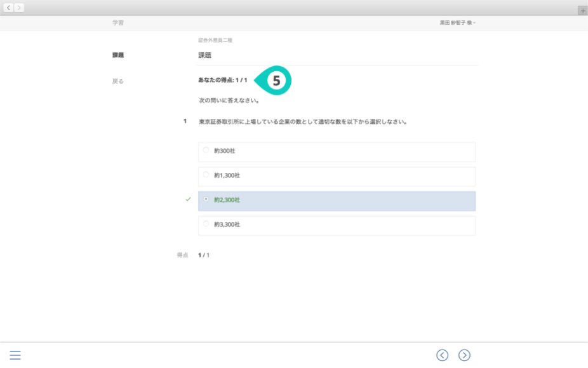The image size is (588, 368).
Task: Go to the previous page using the circled left arrow
Action: (443, 355)
